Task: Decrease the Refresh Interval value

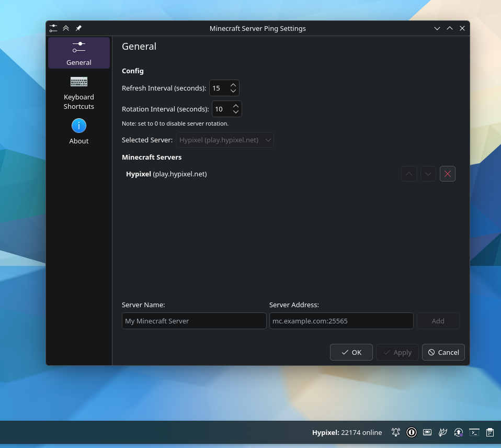Action: click(233, 91)
